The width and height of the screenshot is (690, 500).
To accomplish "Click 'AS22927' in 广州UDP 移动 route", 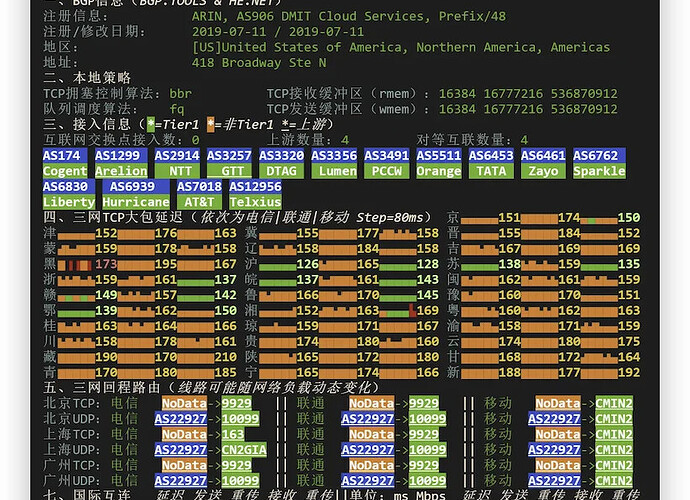I will 554,481.
